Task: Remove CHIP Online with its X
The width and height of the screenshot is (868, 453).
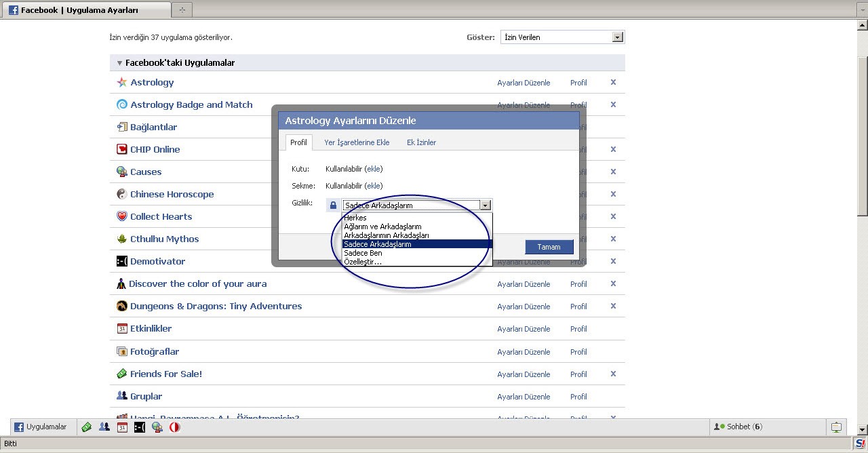Action: (613, 149)
